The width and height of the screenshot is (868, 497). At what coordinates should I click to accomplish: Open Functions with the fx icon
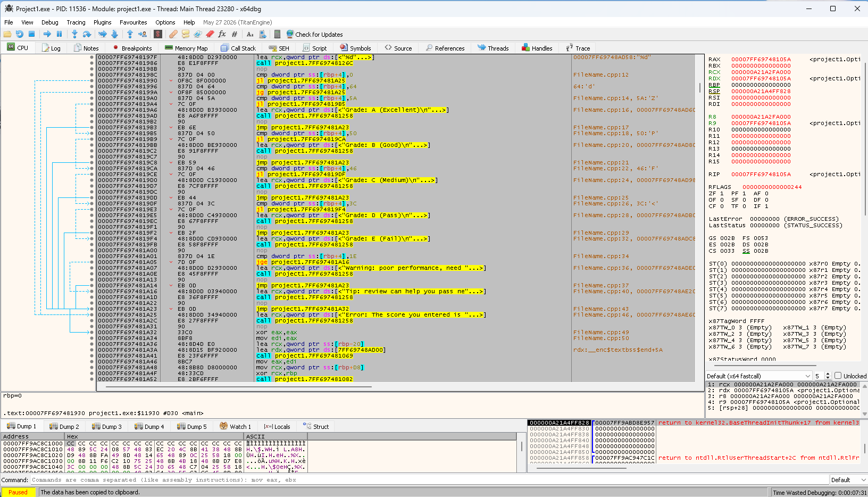tap(222, 34)
